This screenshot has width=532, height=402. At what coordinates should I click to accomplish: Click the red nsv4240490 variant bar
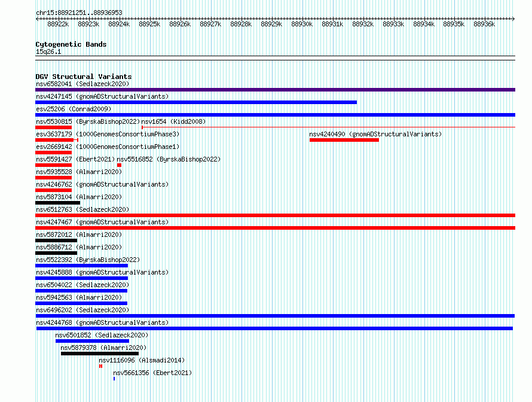tap(344, 140)
